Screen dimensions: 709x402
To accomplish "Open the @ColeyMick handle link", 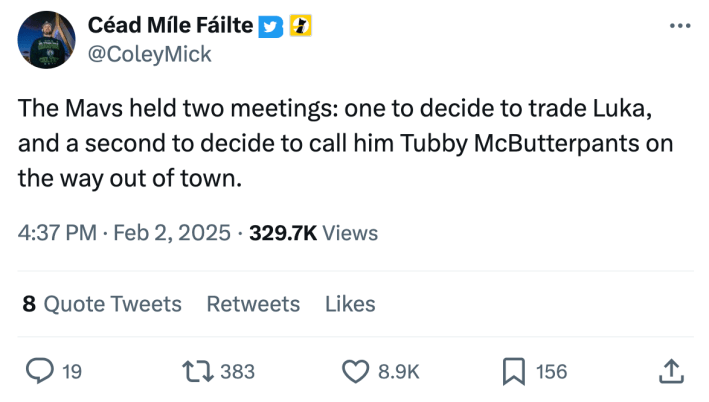I will (x=150, y=54).
